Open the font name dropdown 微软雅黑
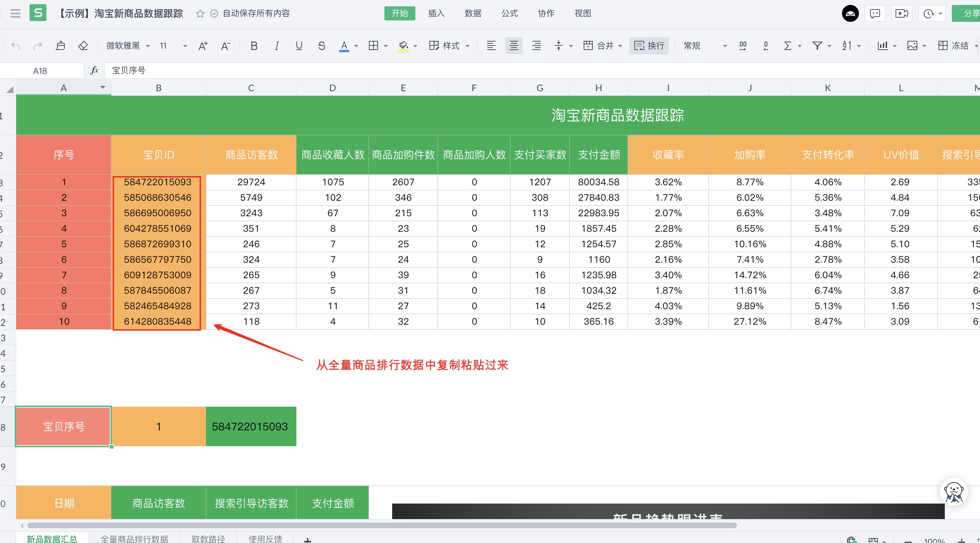The width and height of the screenshot is (980, 543). coord(128,46)
